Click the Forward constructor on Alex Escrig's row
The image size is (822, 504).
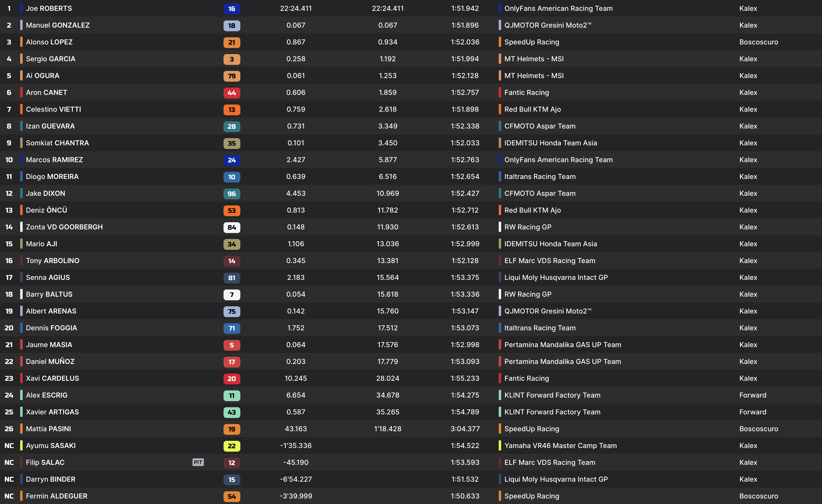click(x=753, y=395)
